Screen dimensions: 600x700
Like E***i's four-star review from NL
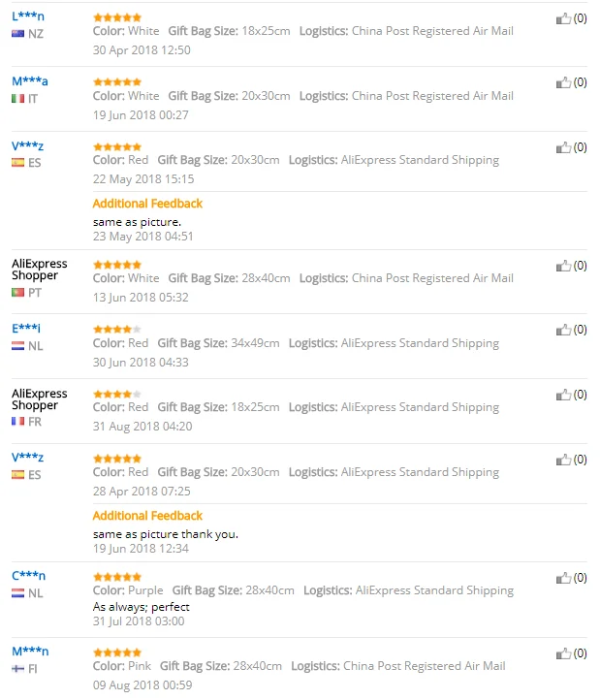(x=563, y=330)
